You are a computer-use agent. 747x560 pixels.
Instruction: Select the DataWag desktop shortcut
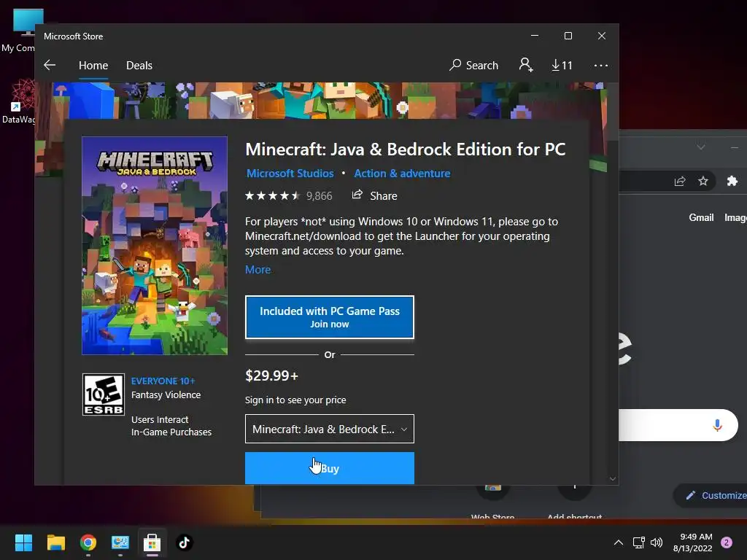(x=19, y=101)
